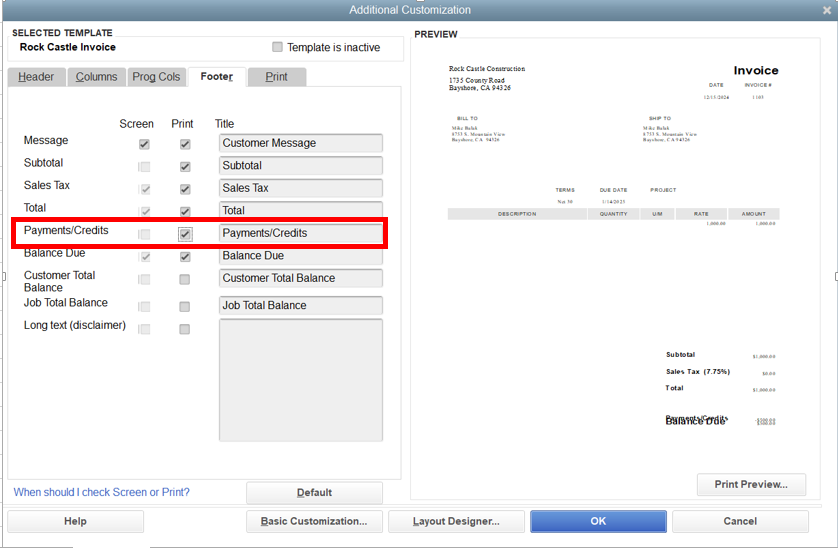This screenshot has height=548, width=838.
Task: Switch to the Header tab
Action: (36, 77)
